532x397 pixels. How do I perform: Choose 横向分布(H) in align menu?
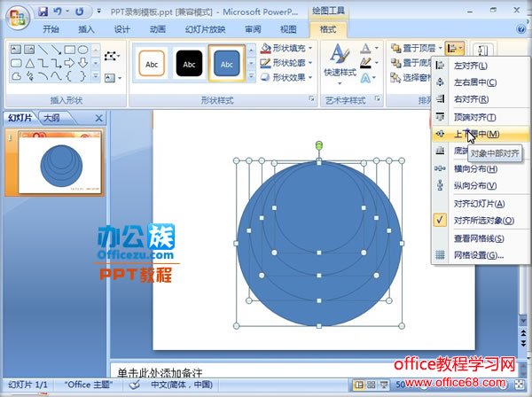tap(481, 168)
